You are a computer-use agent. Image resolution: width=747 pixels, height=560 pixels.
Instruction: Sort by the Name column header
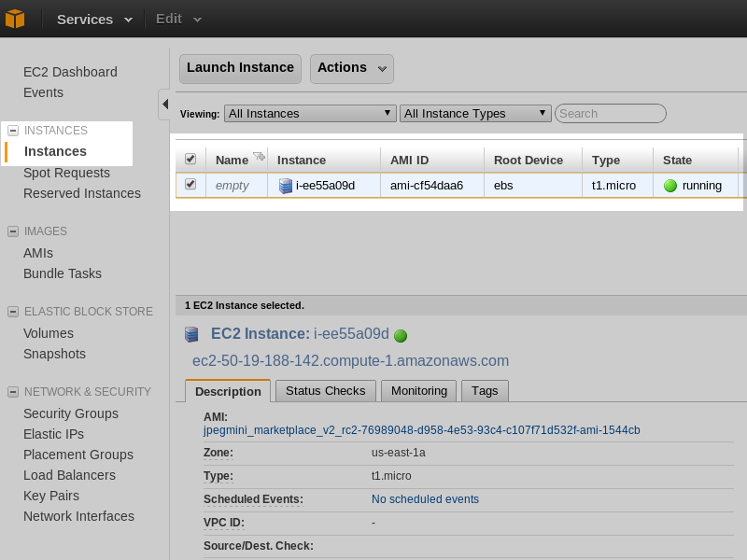tap(232, 160)
